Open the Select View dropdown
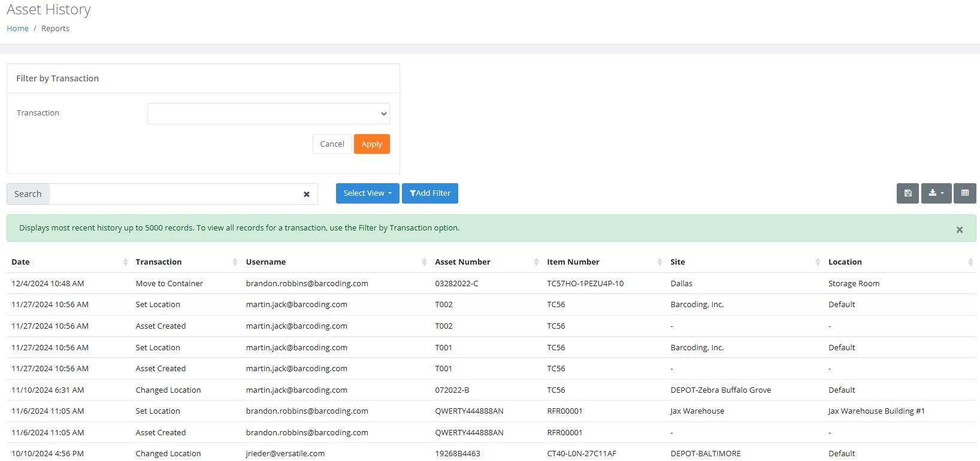980x461 pixels. tap(367, 193)
